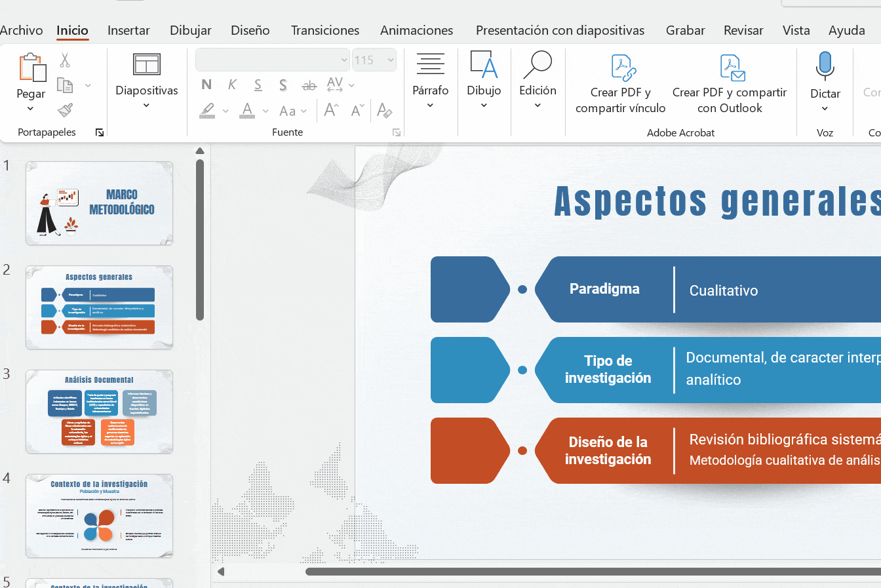Open the font size dropdown
This screenshot has height=588, width=881.
[x=391, y=60]
